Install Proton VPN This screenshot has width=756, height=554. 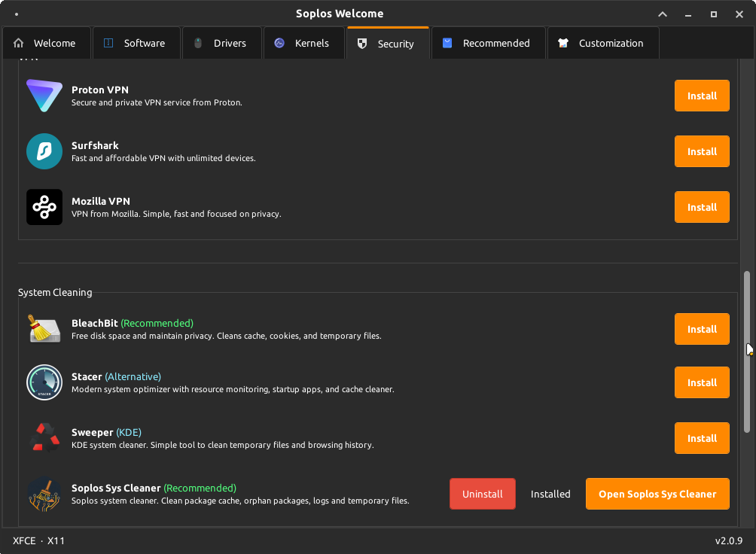702,96
